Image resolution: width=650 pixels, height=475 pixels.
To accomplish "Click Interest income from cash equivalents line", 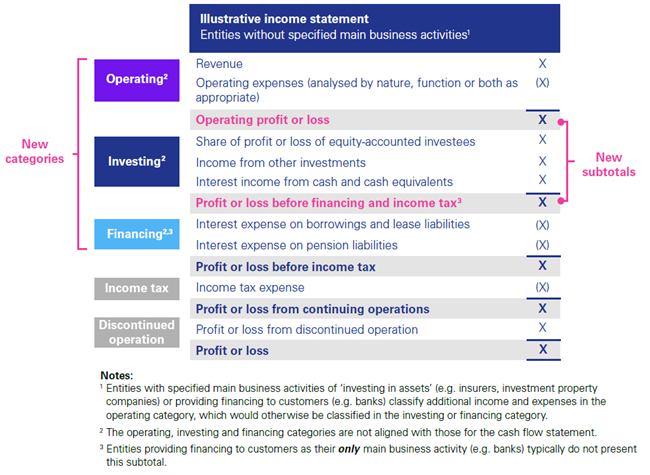I will 310,182.
